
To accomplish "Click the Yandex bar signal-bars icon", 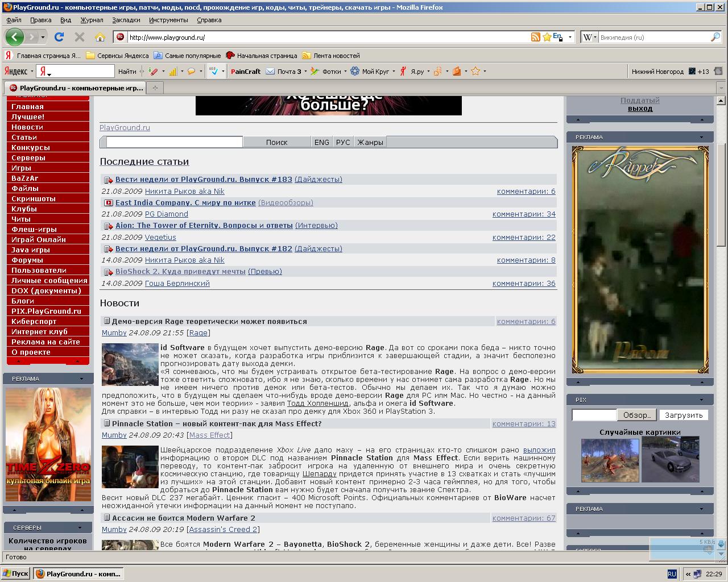I will click(173, 71).
